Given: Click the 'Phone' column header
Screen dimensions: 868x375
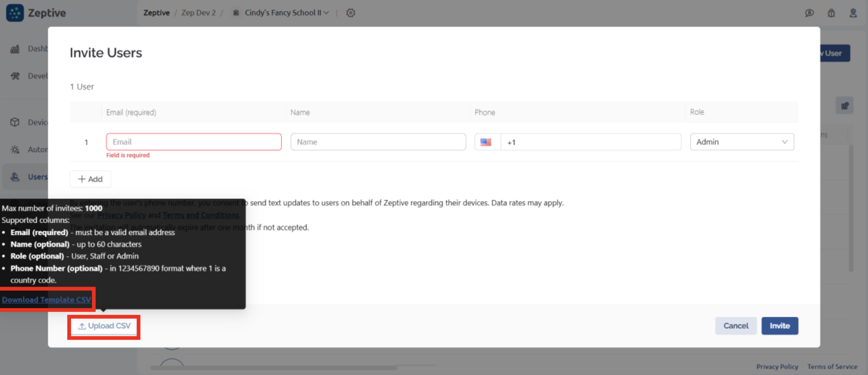Looking at the screenshot, I should pyautogui.click(x=485, y=112).
